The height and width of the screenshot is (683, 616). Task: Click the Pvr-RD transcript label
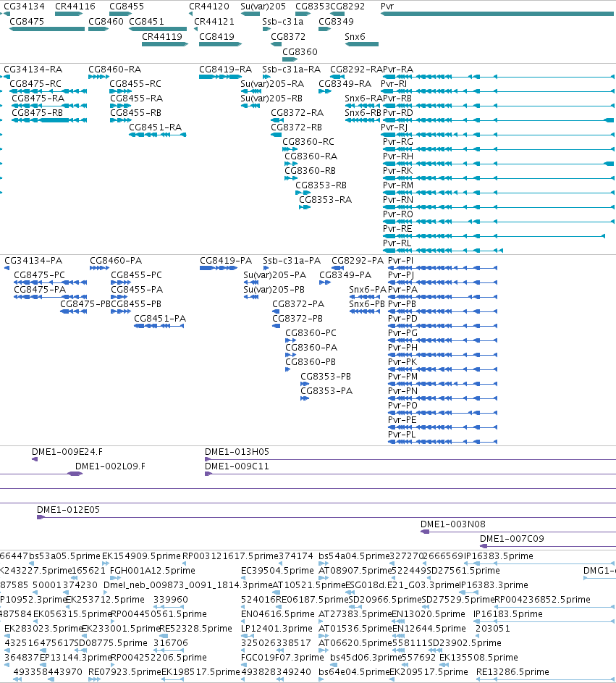[x=397, y=113]
